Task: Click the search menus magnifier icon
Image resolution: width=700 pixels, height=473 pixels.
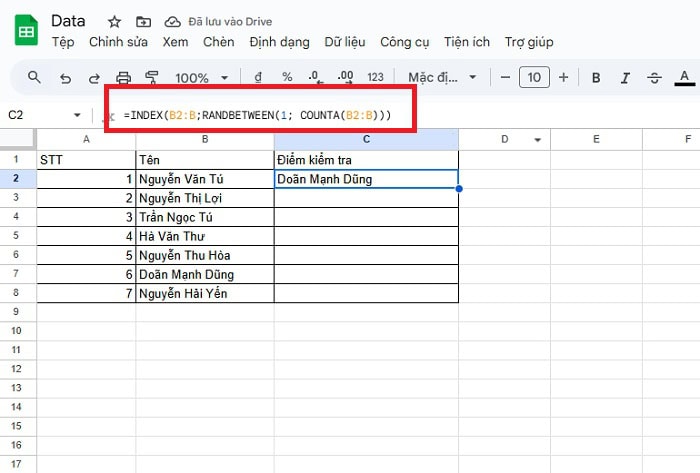Action: click(x=35, y=77)
